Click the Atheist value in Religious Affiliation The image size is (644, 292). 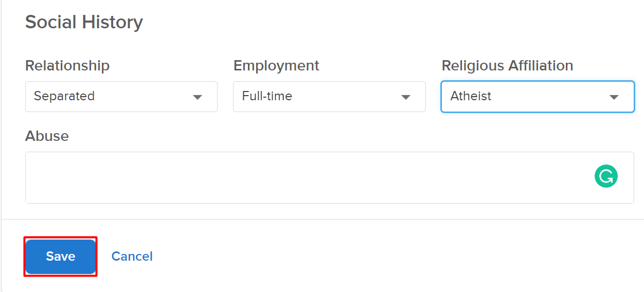coord(471,96)
